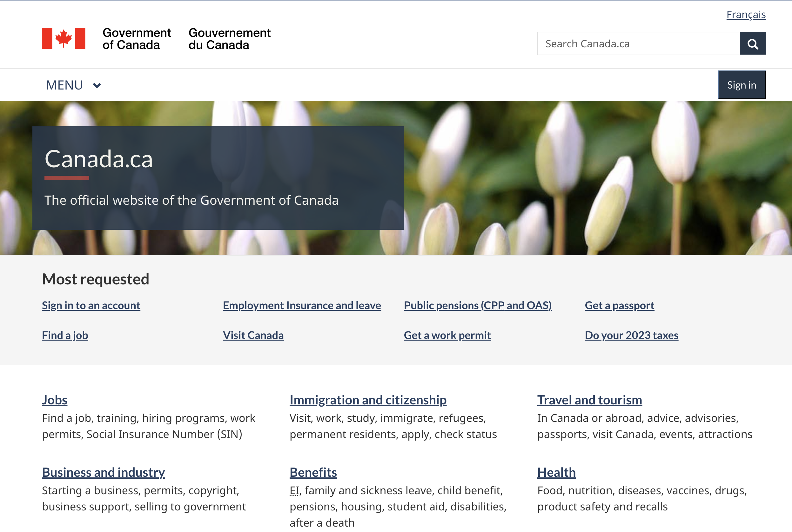Viewport: 792px width, 532px height.
Task: Click the Government of Canada wordmark text
Action: click(137, 39)
